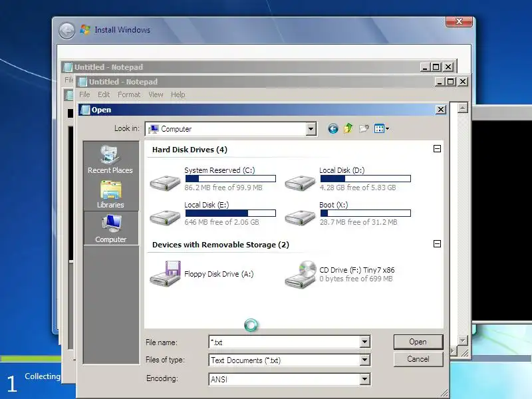Create new folder icon in Open dialog
Image resolution: width=532 pixels, height=399 pixels.
pos(364,128)
